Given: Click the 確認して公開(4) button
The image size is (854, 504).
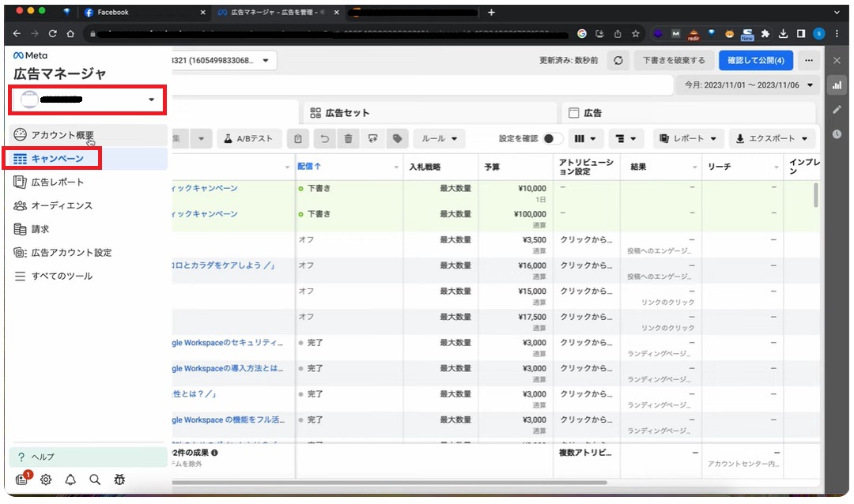Looking at the screenshot, I should click(x=755, y=60).
